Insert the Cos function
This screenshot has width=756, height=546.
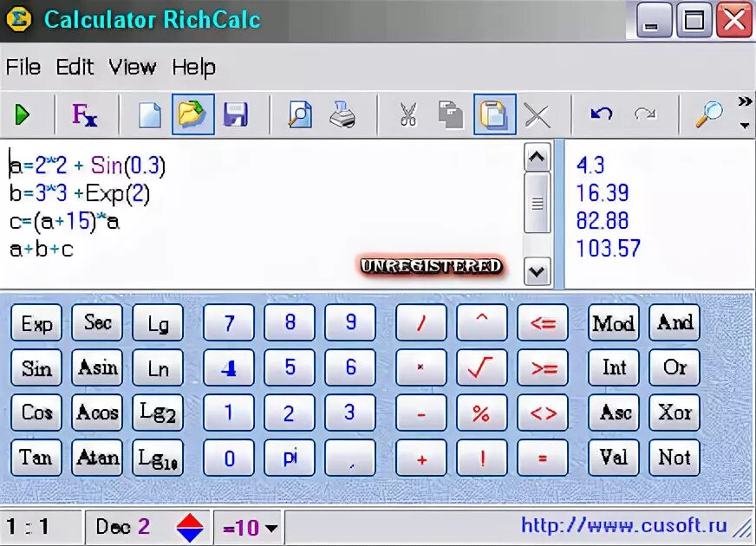[x=36, y=413]
